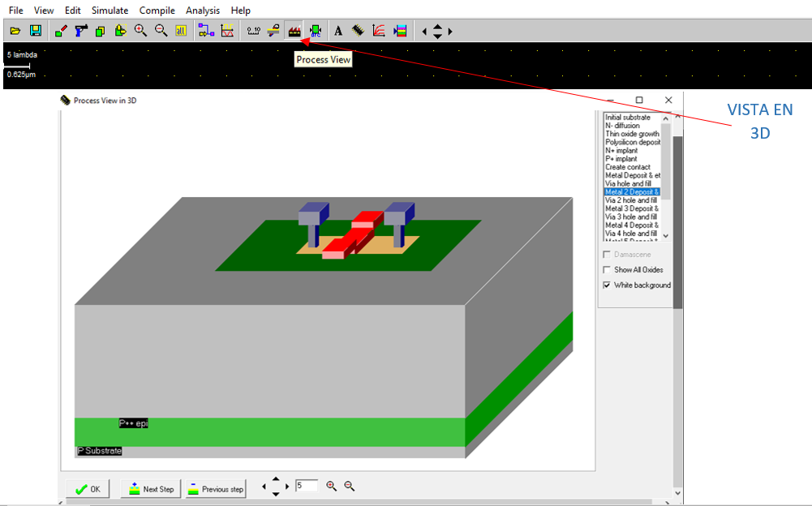Open the Edit menu

pyautogui.click(x=72, y=11)
